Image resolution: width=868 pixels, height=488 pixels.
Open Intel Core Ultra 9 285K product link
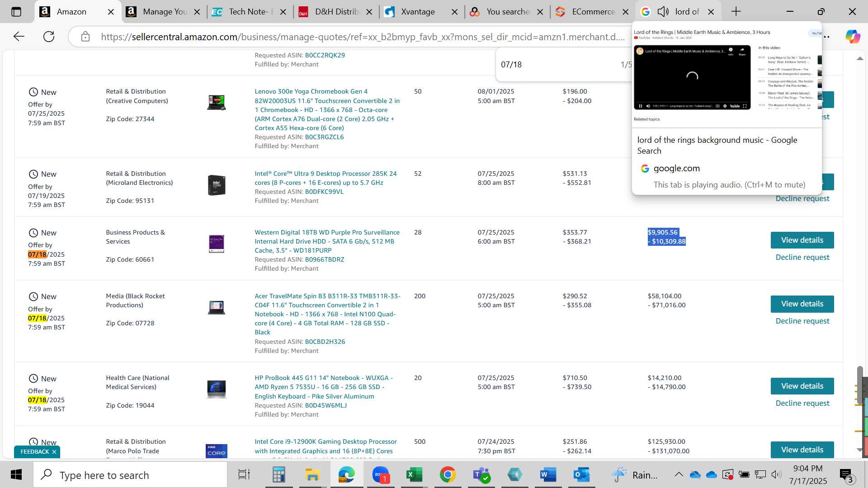325,178
